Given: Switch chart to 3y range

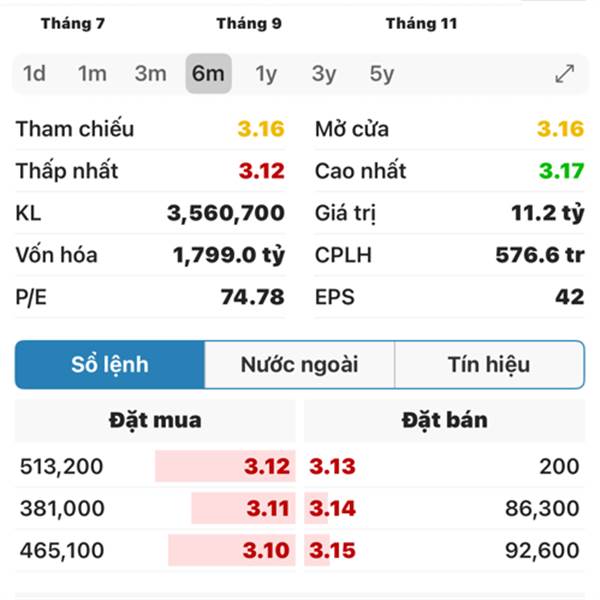Looking at the screenshot, I should pos(324,73).
